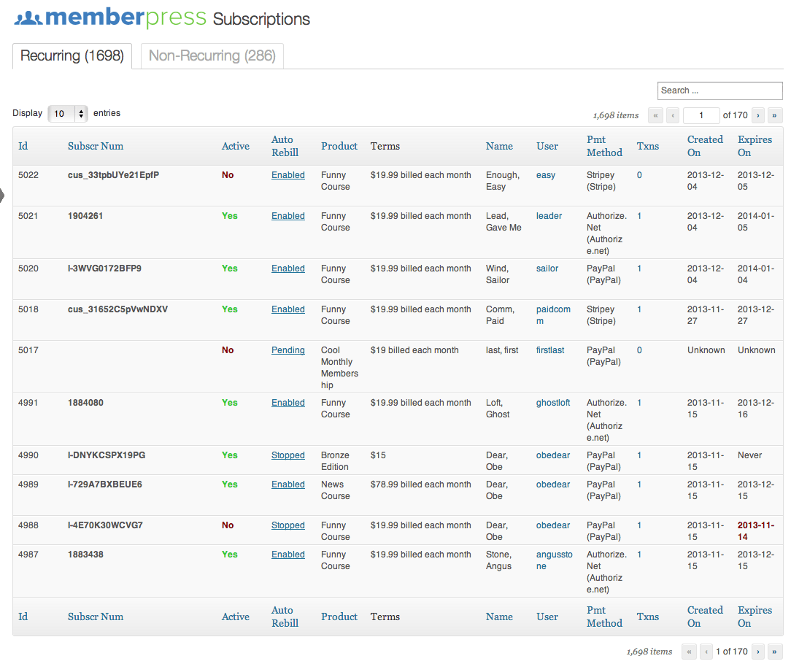Switch to the Non-Recurring (286) tab
This screenshot has width=791, height=672.
tap(212, 55)
